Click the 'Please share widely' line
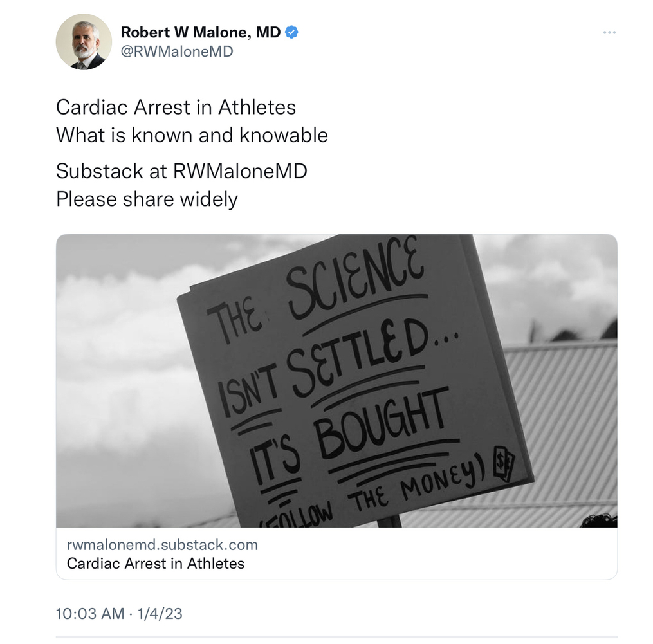 (x=147, y=199)
